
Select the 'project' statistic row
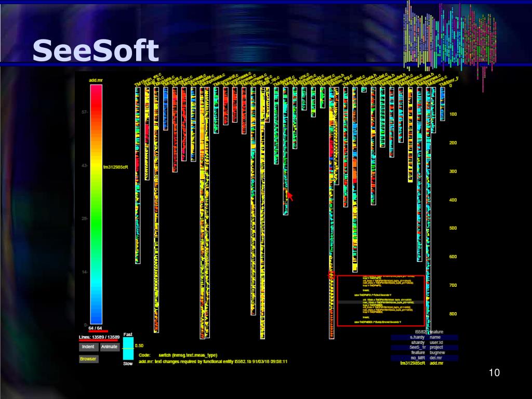tap(424, 348)
